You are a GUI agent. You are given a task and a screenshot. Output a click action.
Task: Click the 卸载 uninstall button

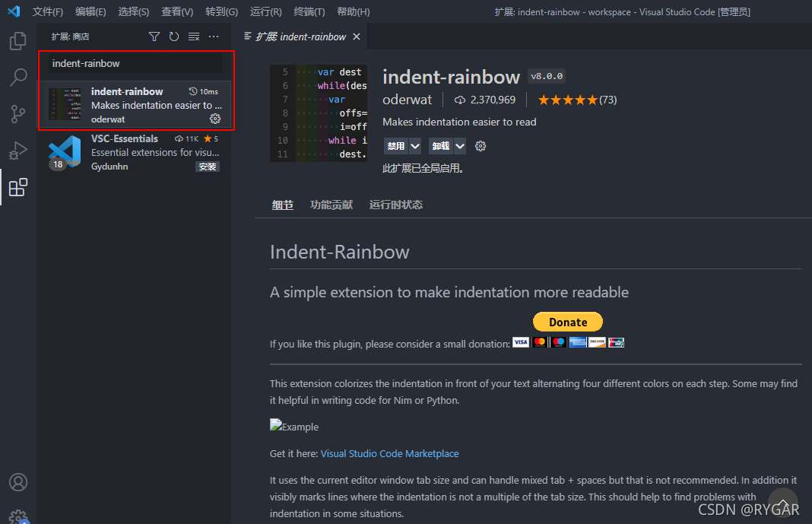tap(441, 146)
